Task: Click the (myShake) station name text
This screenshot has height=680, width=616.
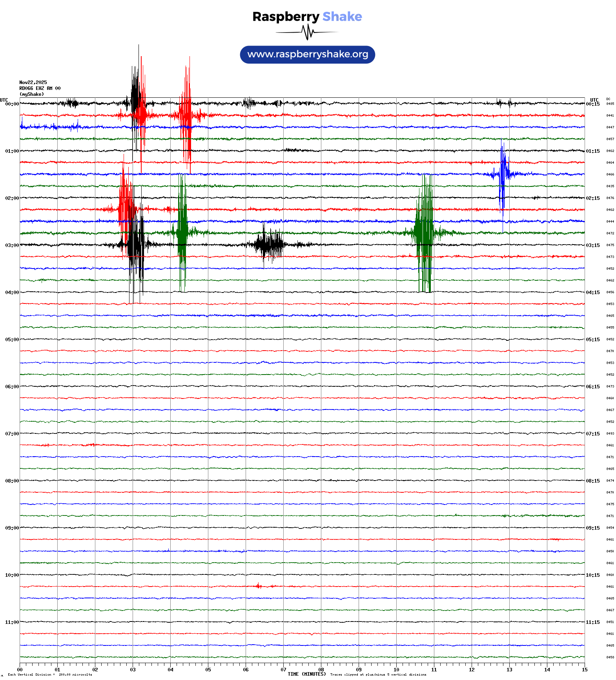Action: pyautogui.click(x=31, y=94)
